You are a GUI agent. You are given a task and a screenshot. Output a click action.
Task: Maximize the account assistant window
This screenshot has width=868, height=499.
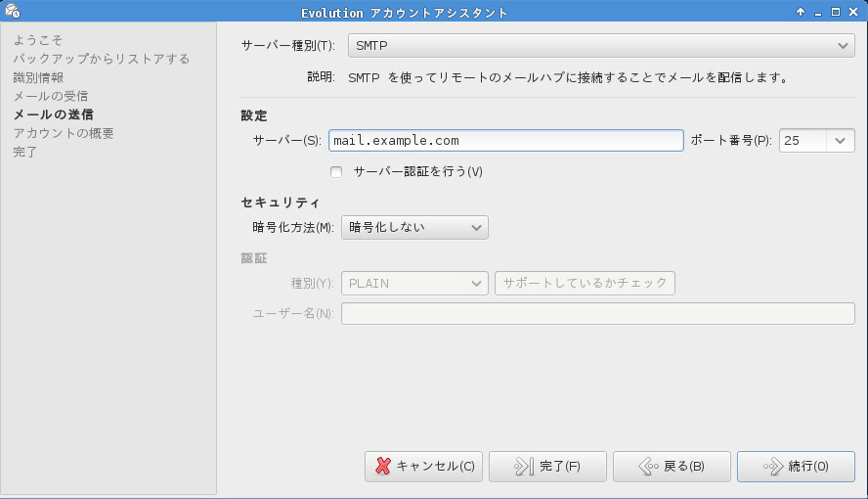pyautogui.click(x=836, y=12)
